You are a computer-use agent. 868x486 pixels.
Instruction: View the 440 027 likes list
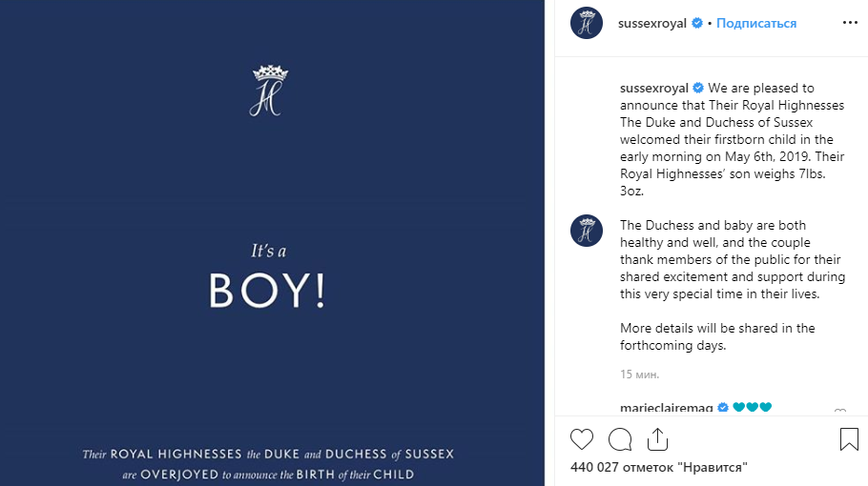coord(658,467)
